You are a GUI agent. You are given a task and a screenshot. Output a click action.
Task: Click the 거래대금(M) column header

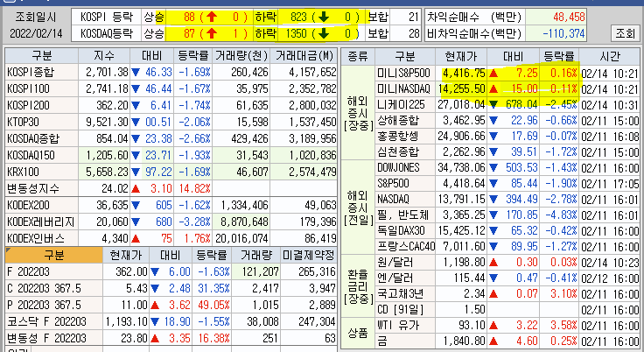[x=304, y=55]
